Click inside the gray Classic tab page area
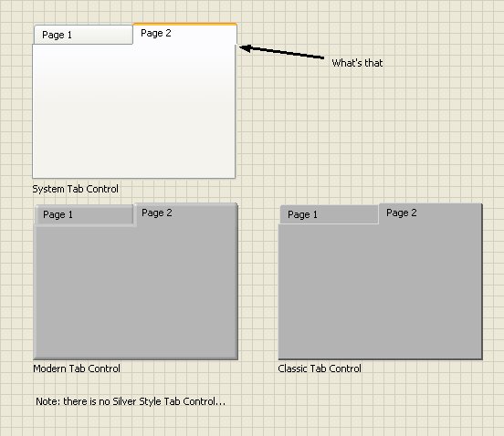The width and height of the screenshot is (504, 436). click(x=380, y=292)
